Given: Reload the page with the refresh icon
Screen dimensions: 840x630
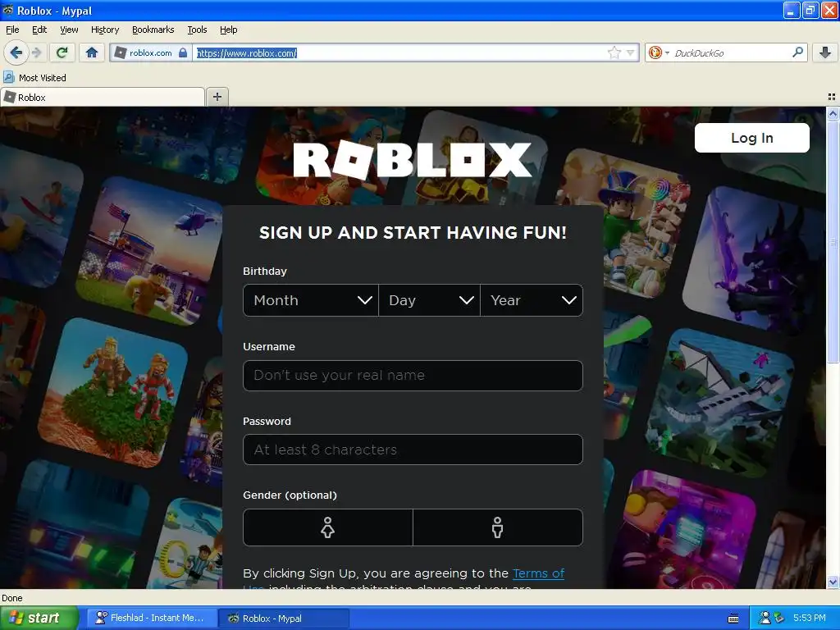Looking at the screenshot, I should point(62,52).
